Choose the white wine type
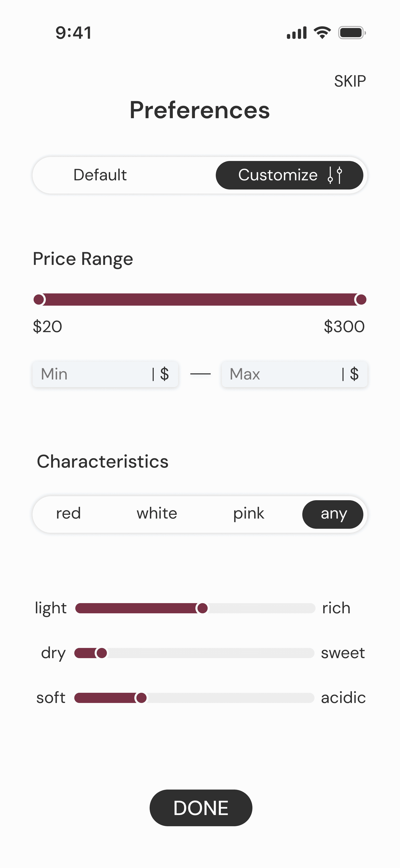The height and width of the screenshot is (868, 400). 157,513
